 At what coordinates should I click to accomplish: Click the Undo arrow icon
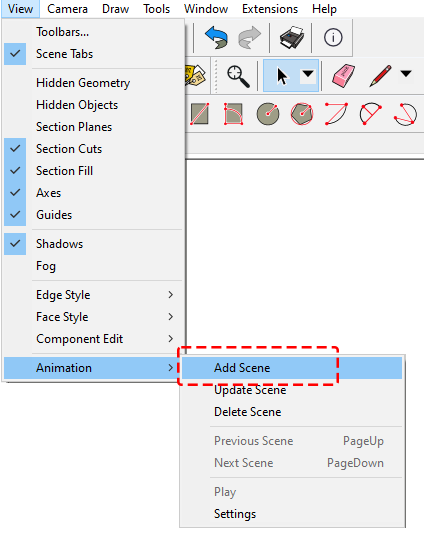pos(216,37)
